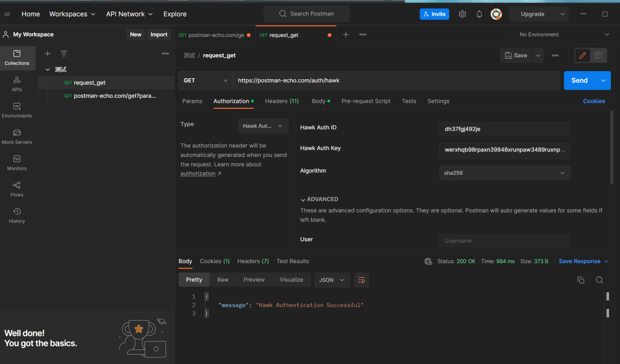Switch to Params tab
The width and height of the screenshot is (620, 364).
pos(192,101)
